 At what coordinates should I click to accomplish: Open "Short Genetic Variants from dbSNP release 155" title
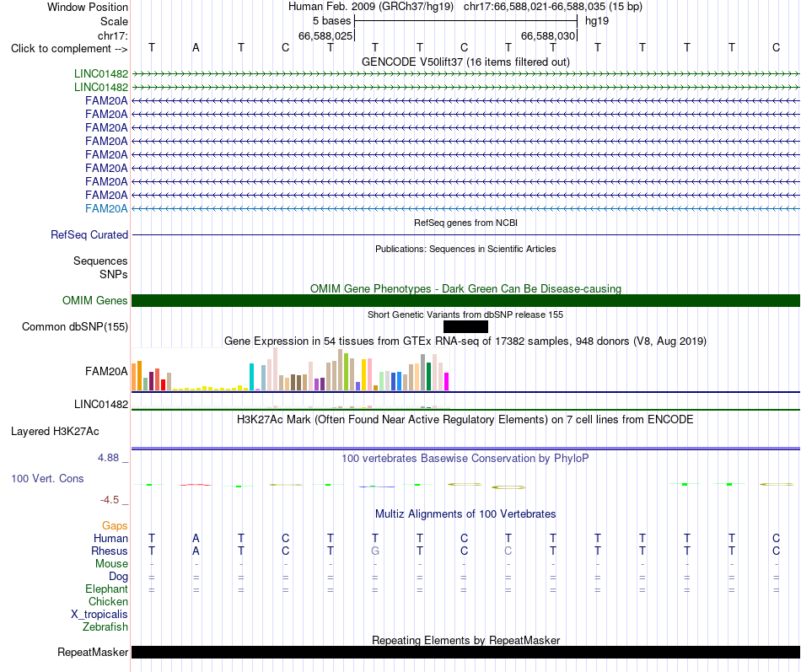coord(465,314)
